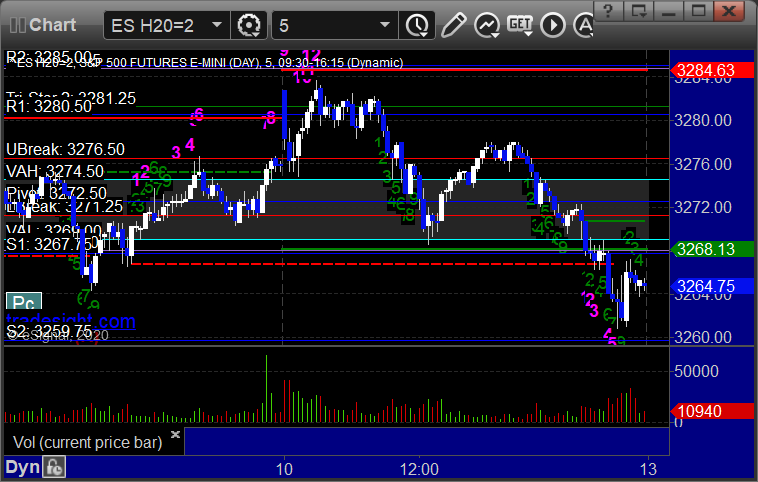Click the help question mark button
The image size is (758, 482).
[608, 10]
